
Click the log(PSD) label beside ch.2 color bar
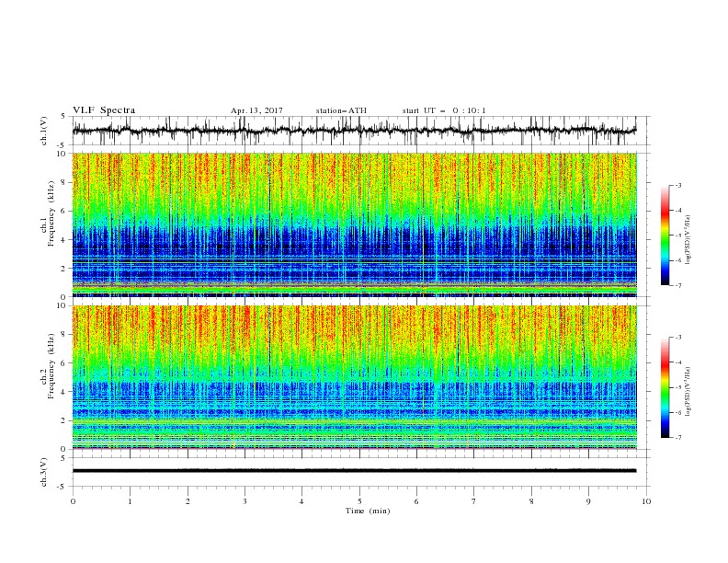point(688,391)
